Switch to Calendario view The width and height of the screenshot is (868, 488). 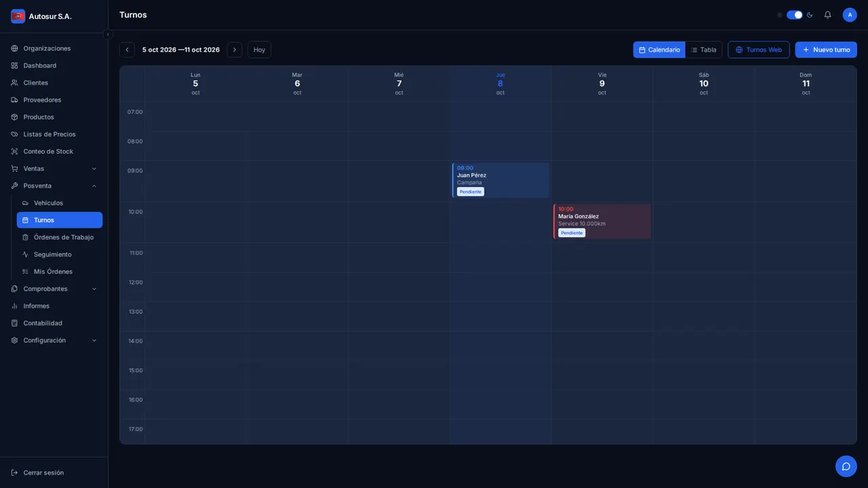pyautogui.click(x=659, y=49)
